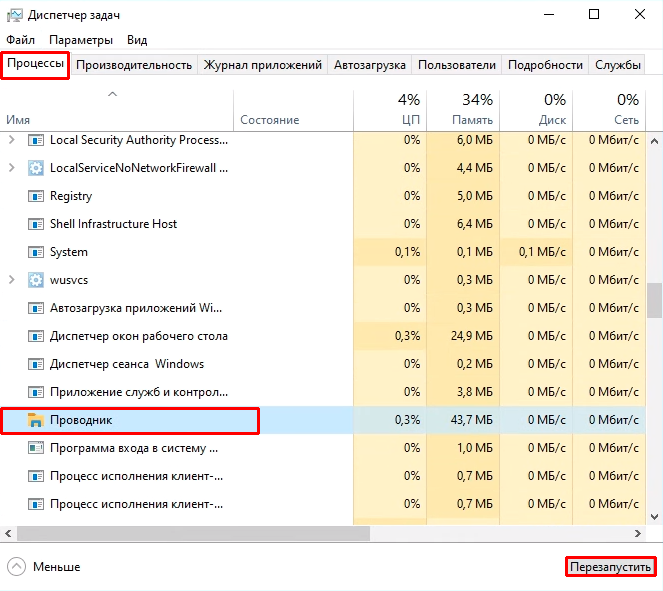Click the 1,0 МБ memory value

[474, 448]
